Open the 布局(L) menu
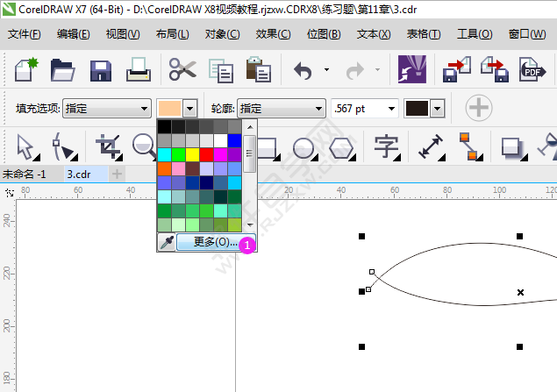Screen dimensions: 557x392 tap(172, 34)
